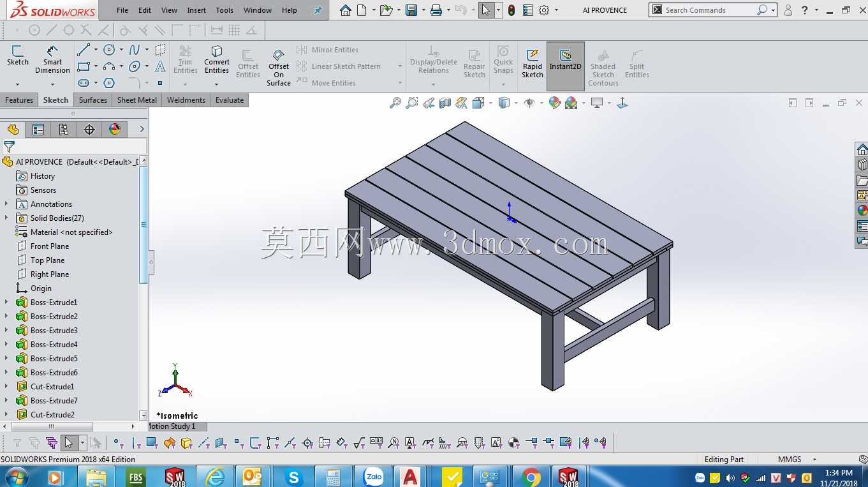Open Zalo from the taskbar

(373, 477)
